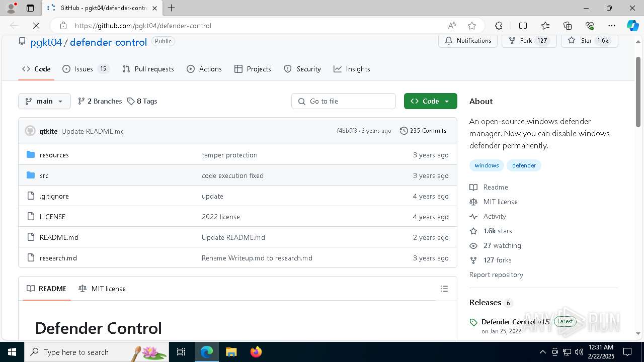This screenshot has height=362, width=644.
Task: Open the Issues tab
Action: pos(86,69)
